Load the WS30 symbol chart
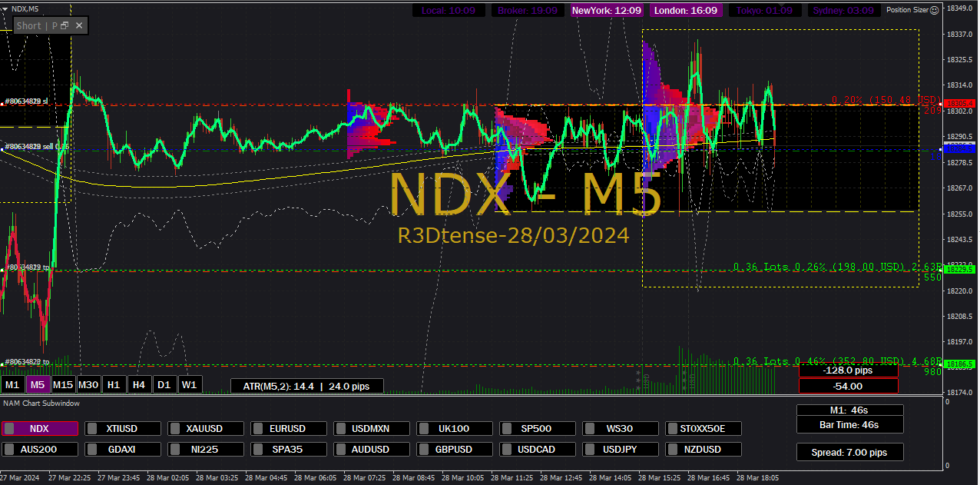The image size is (980, 485). [x=621, y=428]
